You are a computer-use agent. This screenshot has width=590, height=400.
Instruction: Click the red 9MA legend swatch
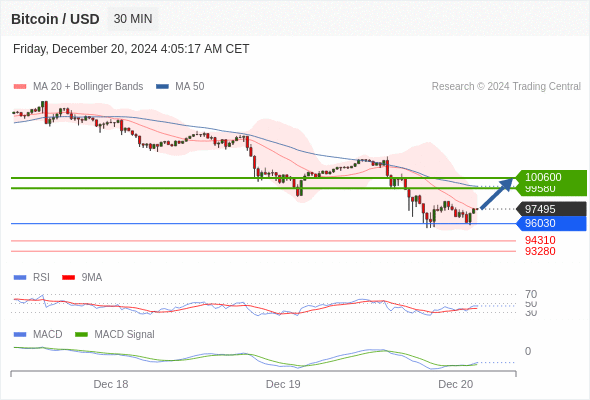click(68, 278)
